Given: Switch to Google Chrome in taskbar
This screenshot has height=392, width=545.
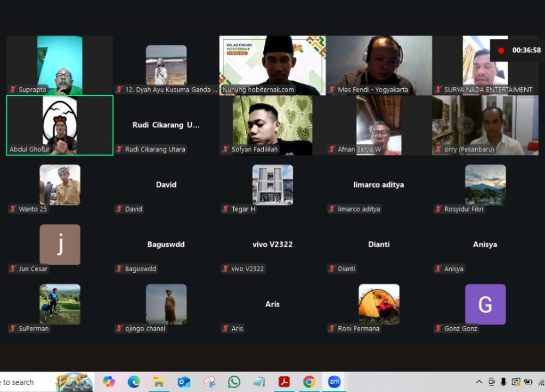Looking at the screenshot, I should coord(309,382).
